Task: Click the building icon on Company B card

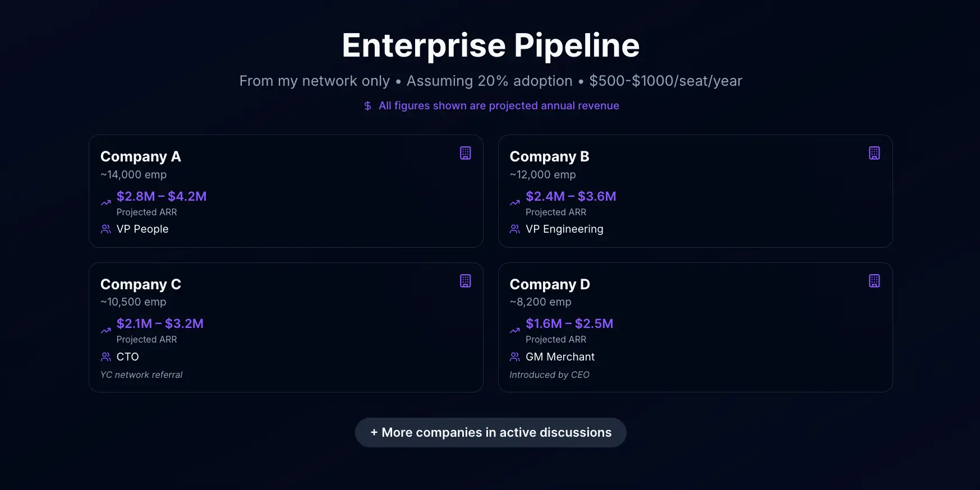Action: [875, 152]
